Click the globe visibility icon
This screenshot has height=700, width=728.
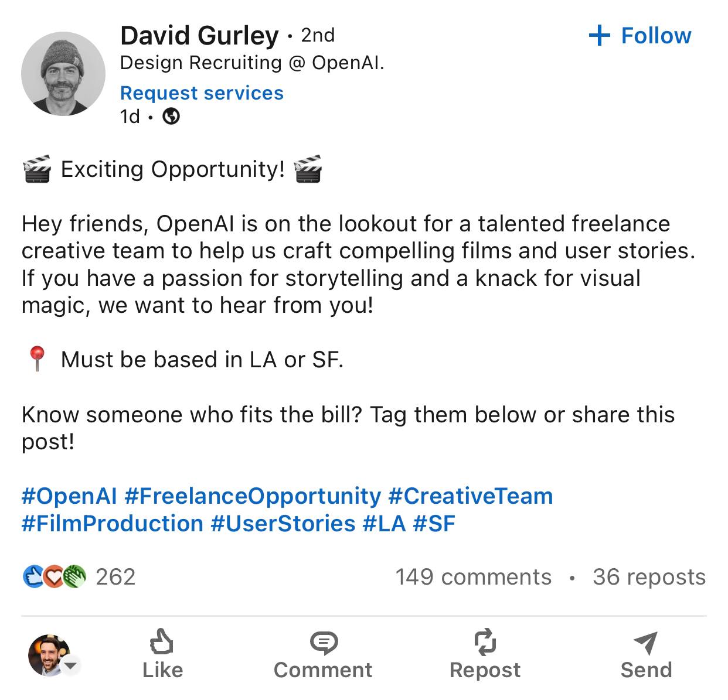(x=171, y=117)
